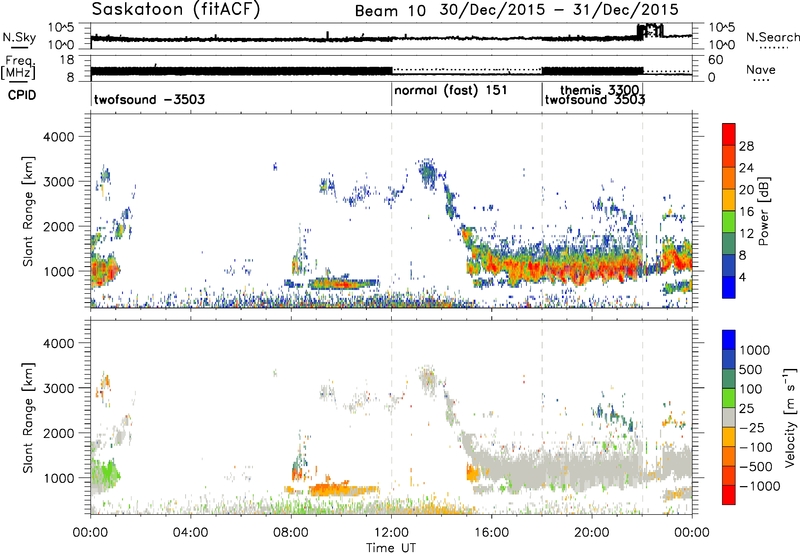Image resolution: width=800 pixels, height=554 pixels.
Task: Click the 'normal (fast) 151' CPID label
Action: click(x=451, y=90)
